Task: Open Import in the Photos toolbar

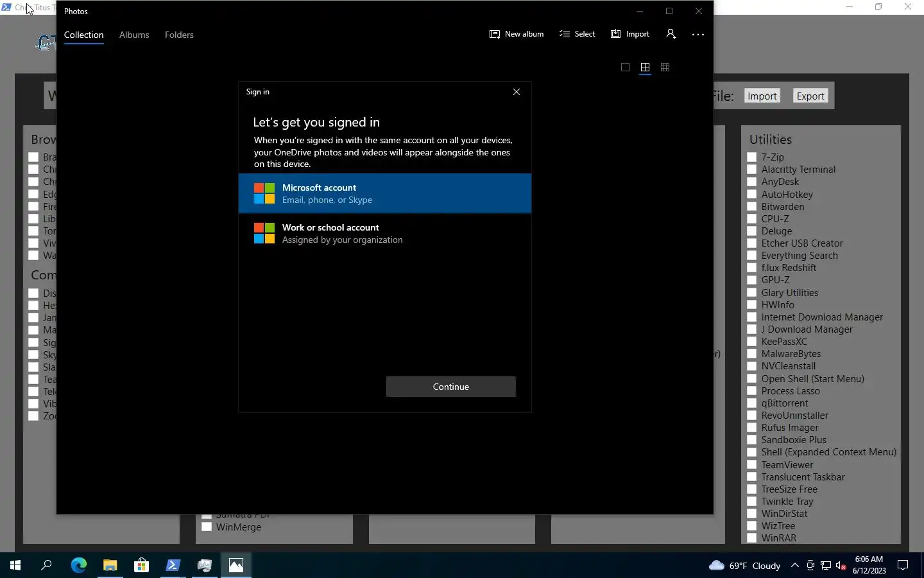Action: coord(629,34)
